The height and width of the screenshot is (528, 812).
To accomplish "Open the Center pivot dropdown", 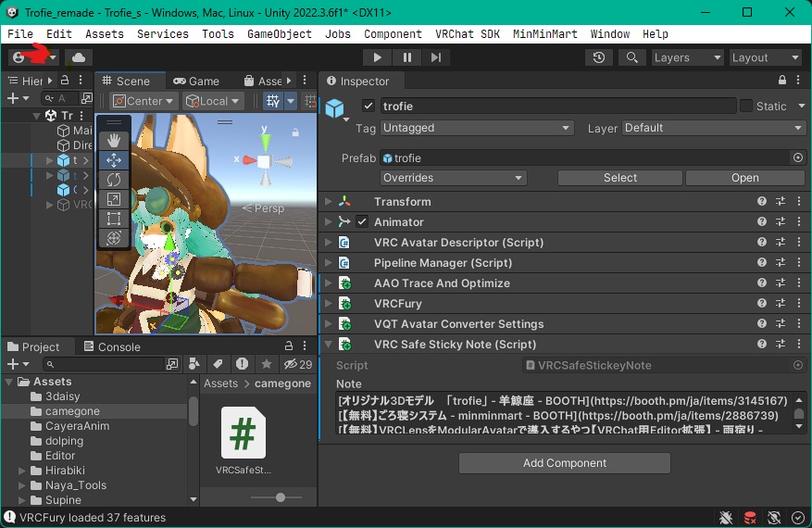I will click(144, 101).
